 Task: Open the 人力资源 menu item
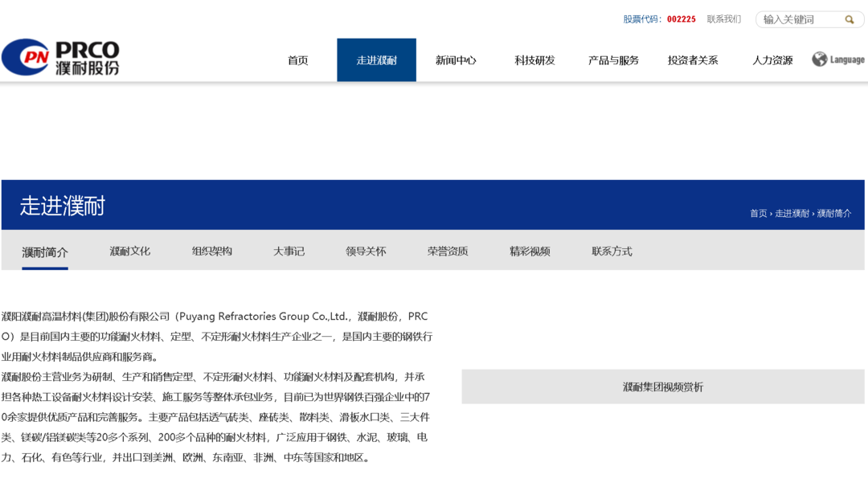(x=772, y=60)
